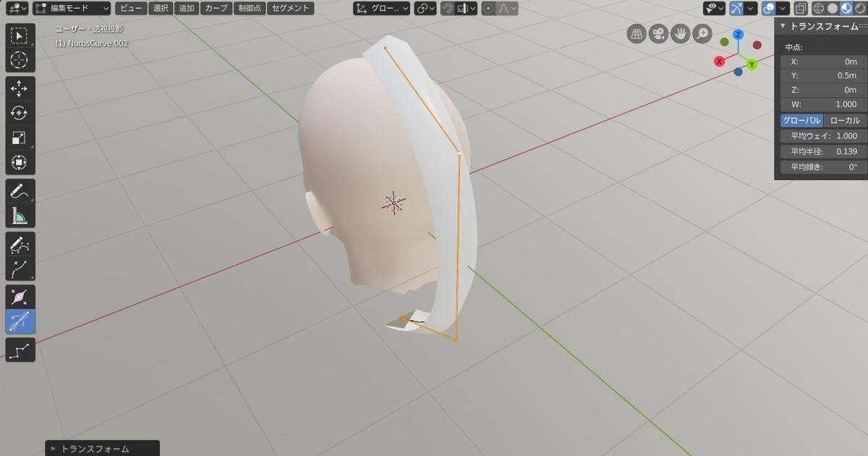Image resolution: width=868 pixels, height=456 pixels.
Task: Select the Measure tool
Action: coord(20,216)
